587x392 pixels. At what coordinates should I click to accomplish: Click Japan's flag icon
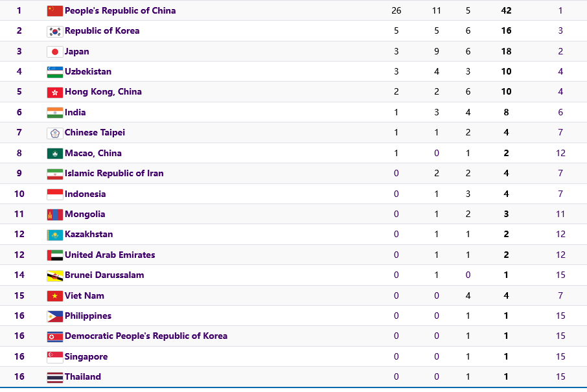[54, 52]
